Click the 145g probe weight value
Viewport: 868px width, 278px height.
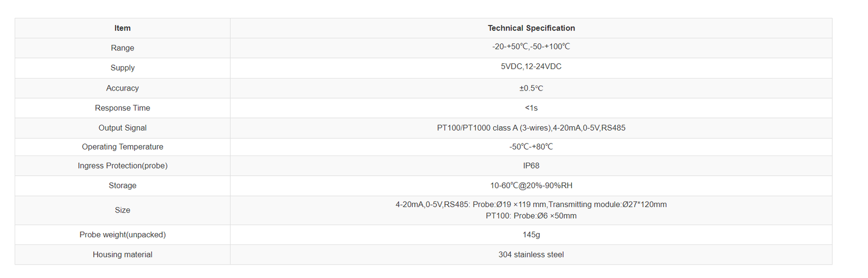[x=531, y=235]
